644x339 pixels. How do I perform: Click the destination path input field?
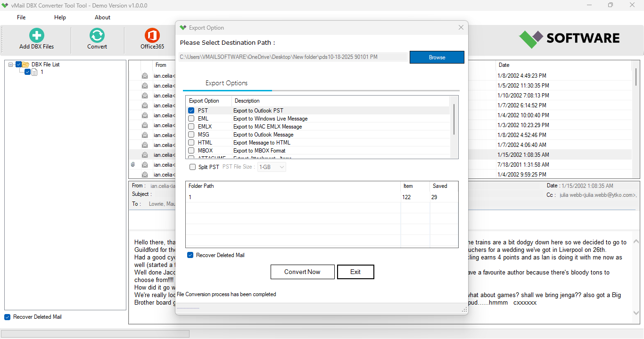(292, 57)
